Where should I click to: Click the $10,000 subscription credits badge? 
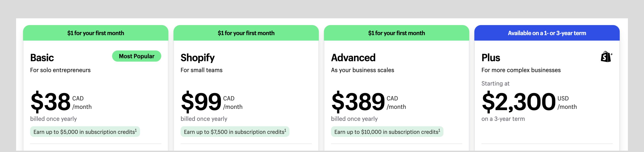tap(387, 132)
